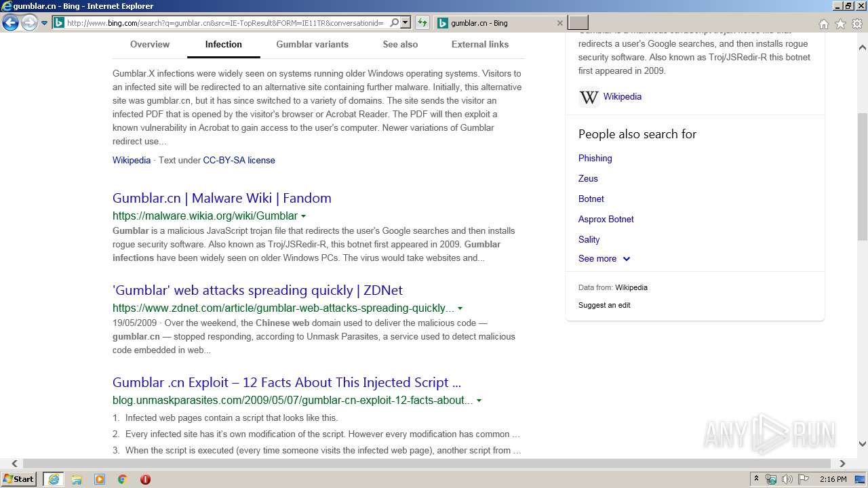Screen dimensions: 868x488
Task: Open the Windows Start menu
Action: (18, 479)
